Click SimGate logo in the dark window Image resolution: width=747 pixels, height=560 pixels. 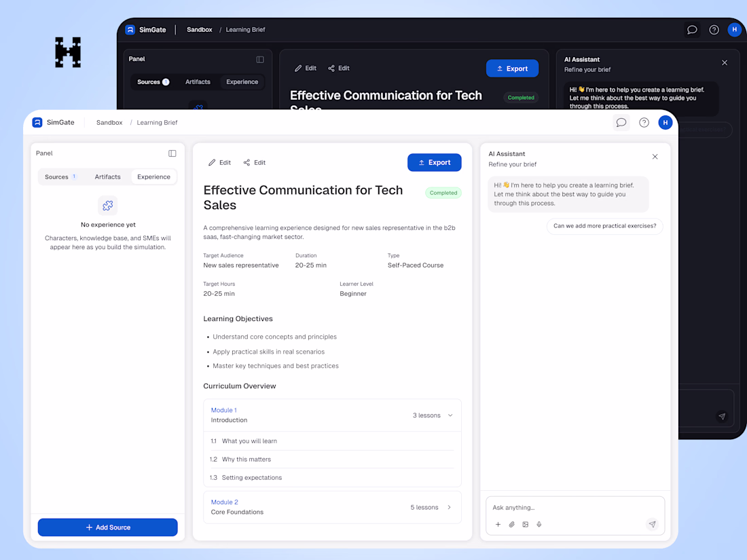(130, 29)
